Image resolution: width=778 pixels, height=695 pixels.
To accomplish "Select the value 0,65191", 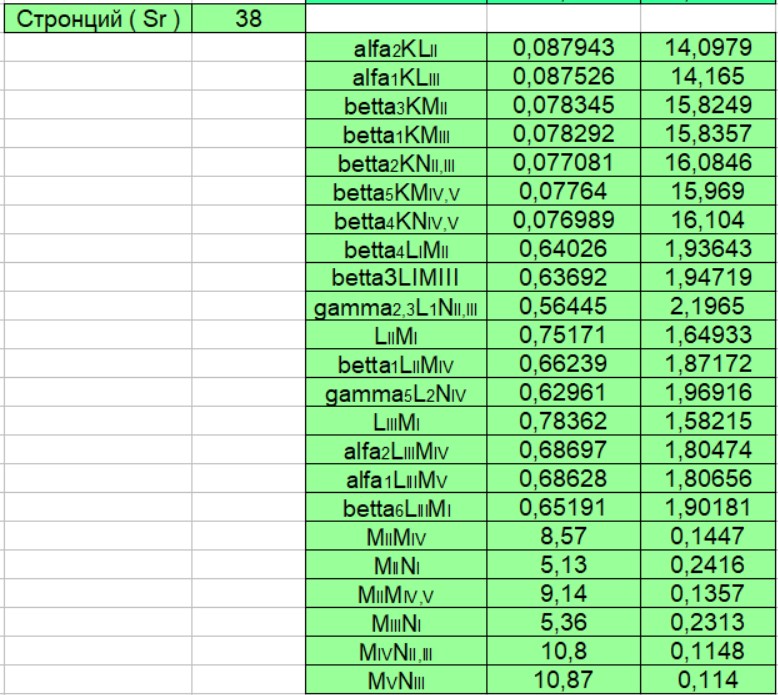I will click(563, 508).
